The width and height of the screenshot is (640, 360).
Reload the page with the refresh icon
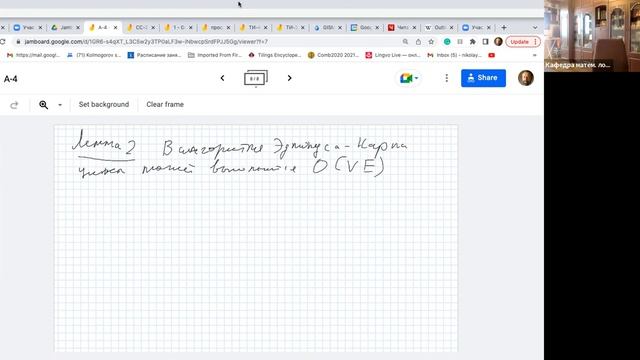pyautogui.click(x=2, y=42)
